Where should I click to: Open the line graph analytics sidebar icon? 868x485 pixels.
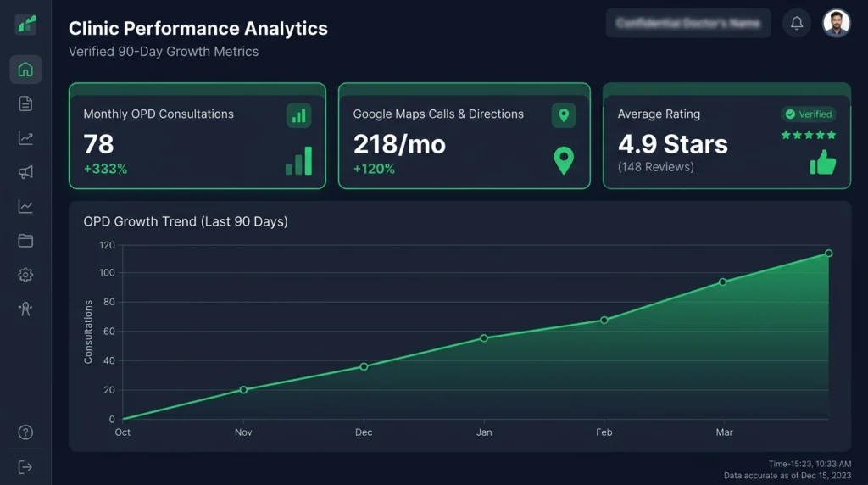pos(25,207)
